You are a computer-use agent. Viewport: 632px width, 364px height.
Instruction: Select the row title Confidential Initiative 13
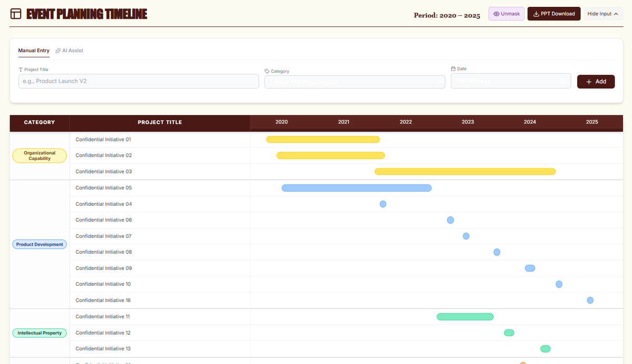tap(103, 349)
